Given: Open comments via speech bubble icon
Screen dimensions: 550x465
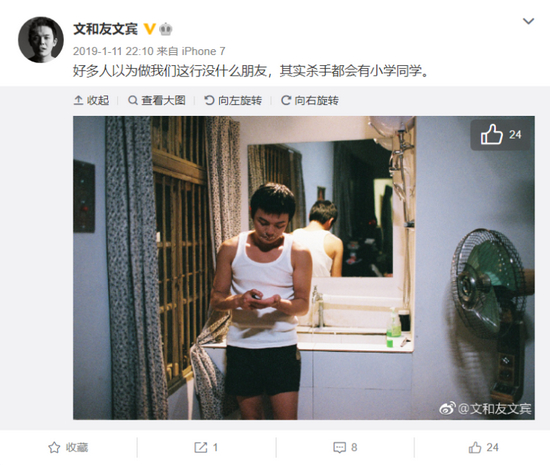Looking at the screenshot, I should (x=339, y=448).
